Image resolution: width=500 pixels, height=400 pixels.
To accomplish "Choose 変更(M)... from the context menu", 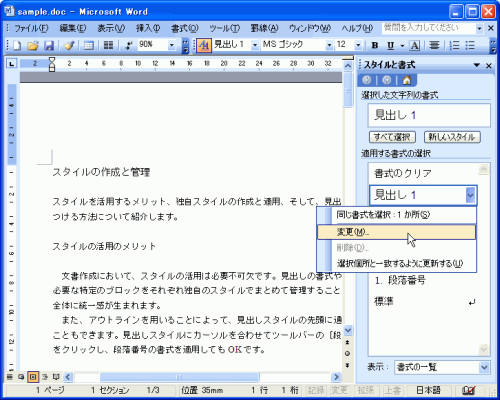I will [x=397, y=232].
